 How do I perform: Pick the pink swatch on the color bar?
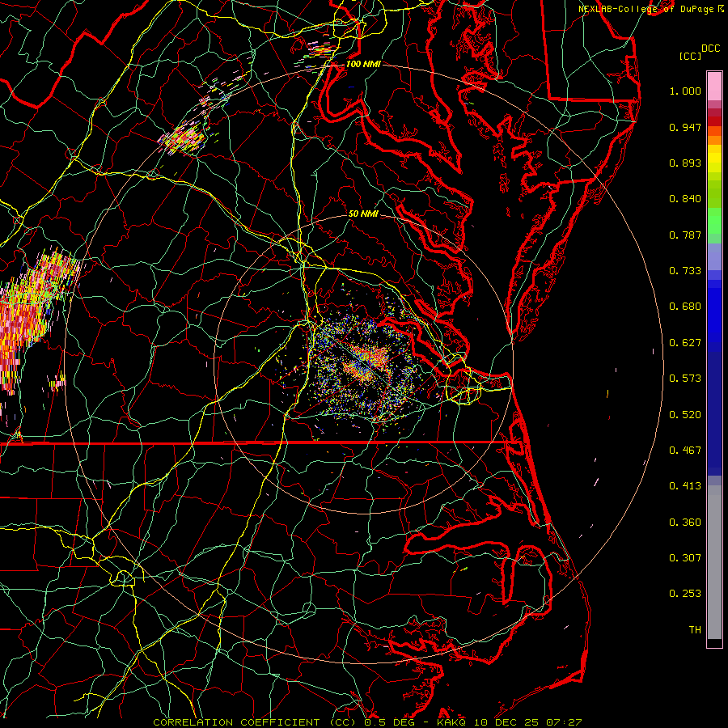[x=714, y=86]
